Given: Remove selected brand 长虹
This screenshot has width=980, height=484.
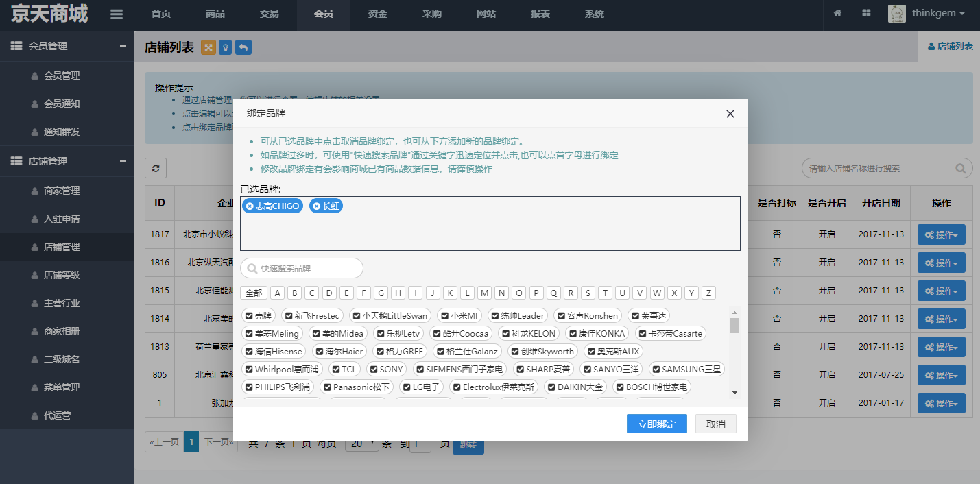Looking at the screenshot, I should [316, 206].
